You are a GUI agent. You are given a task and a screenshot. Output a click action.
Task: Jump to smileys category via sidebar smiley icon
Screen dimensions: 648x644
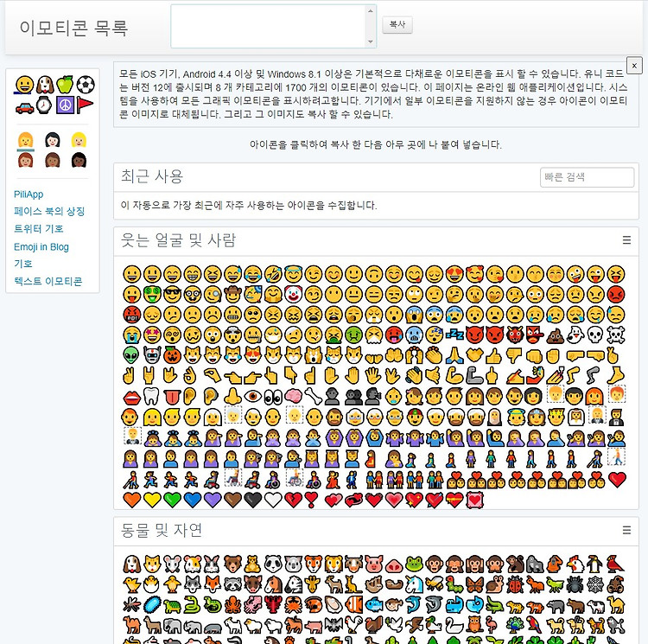pyautogui.click(x=24, y=85)
